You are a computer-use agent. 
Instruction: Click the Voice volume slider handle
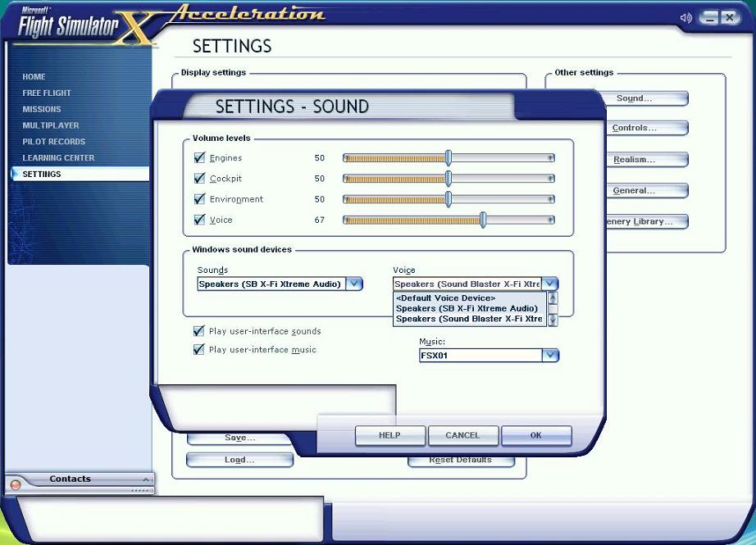point(483,220)
